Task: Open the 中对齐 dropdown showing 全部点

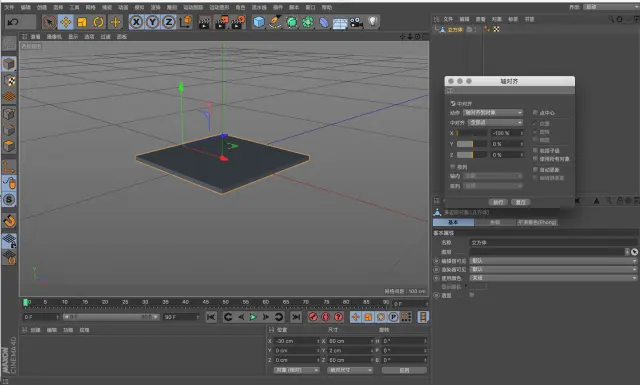Action: [x=496, y=122]
